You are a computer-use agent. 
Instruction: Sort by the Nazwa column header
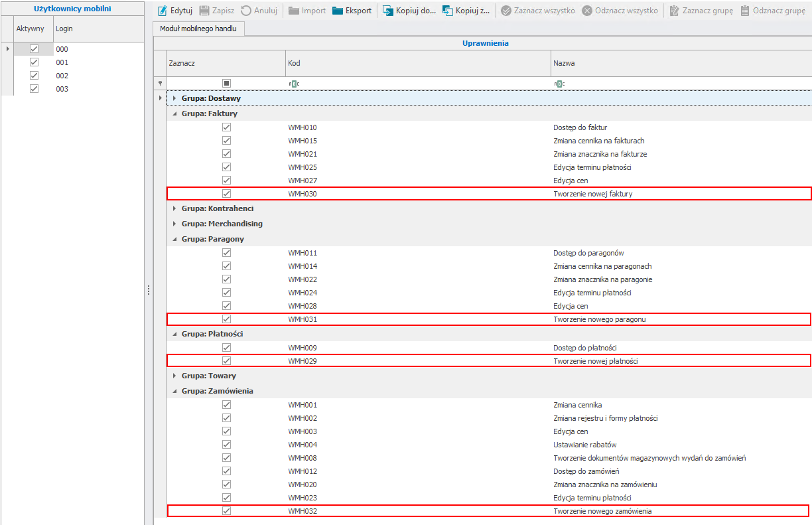pos(681,63)
